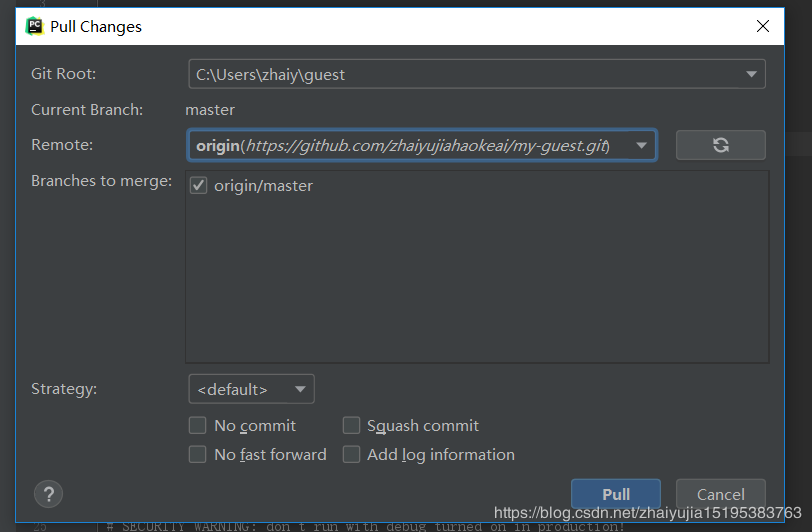The image size is (812, 532).
Task: Open the help question mark icon
Action: [x=49, y=494]
